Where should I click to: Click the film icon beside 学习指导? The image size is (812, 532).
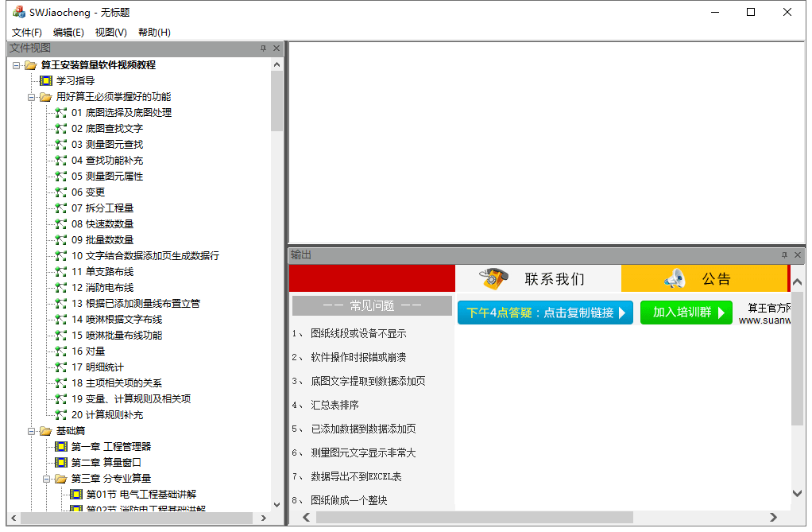46,80
